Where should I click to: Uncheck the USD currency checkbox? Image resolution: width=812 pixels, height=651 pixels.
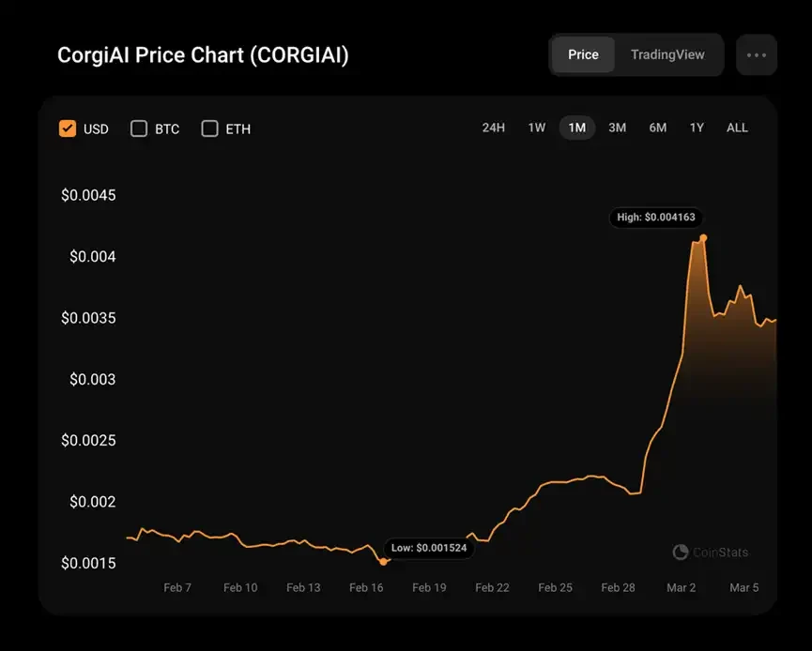coord(68,129)
